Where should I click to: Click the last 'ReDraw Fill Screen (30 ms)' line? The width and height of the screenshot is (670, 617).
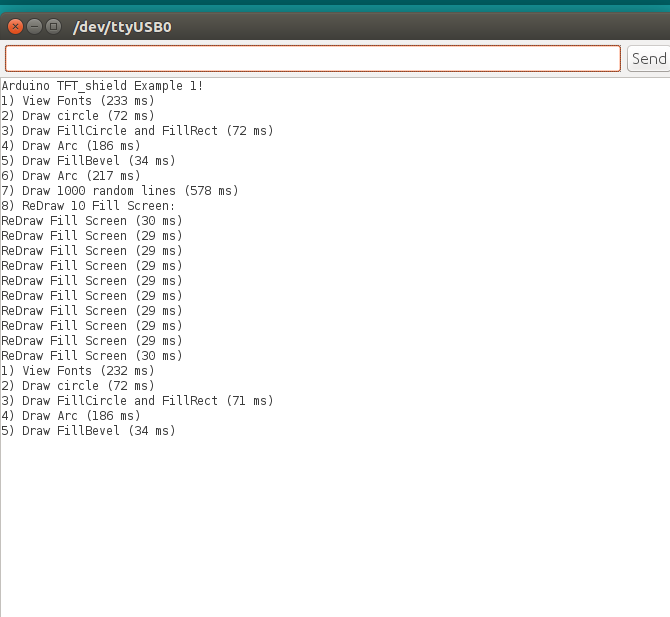[x=92, y=356]
